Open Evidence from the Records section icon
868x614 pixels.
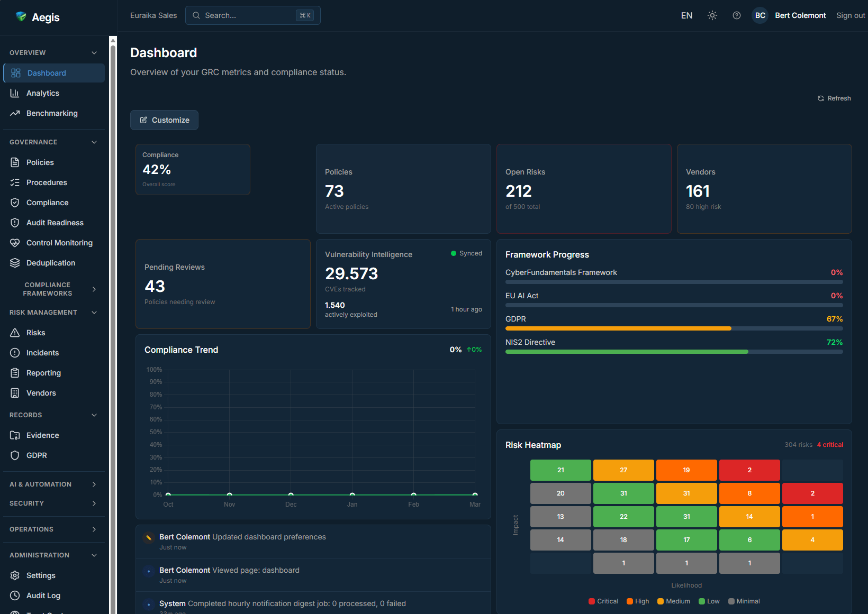point(16,435)
